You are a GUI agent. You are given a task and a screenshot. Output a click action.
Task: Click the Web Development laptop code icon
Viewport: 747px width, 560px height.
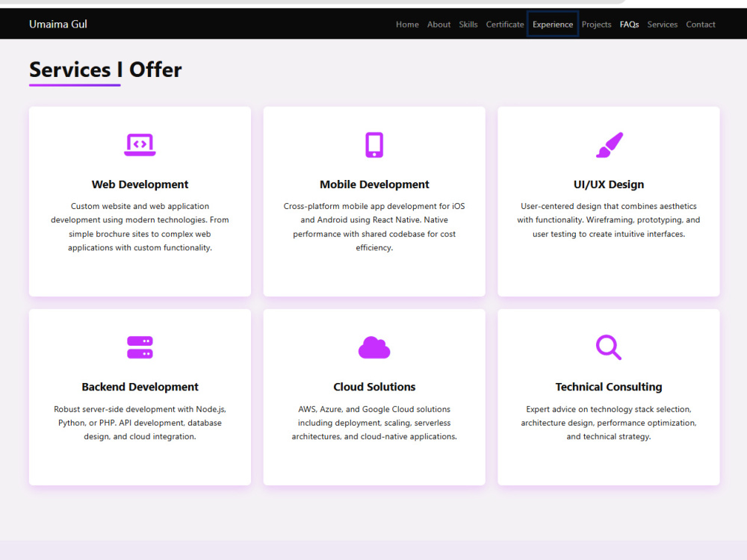pyautogui.click(x=140, y=145)
